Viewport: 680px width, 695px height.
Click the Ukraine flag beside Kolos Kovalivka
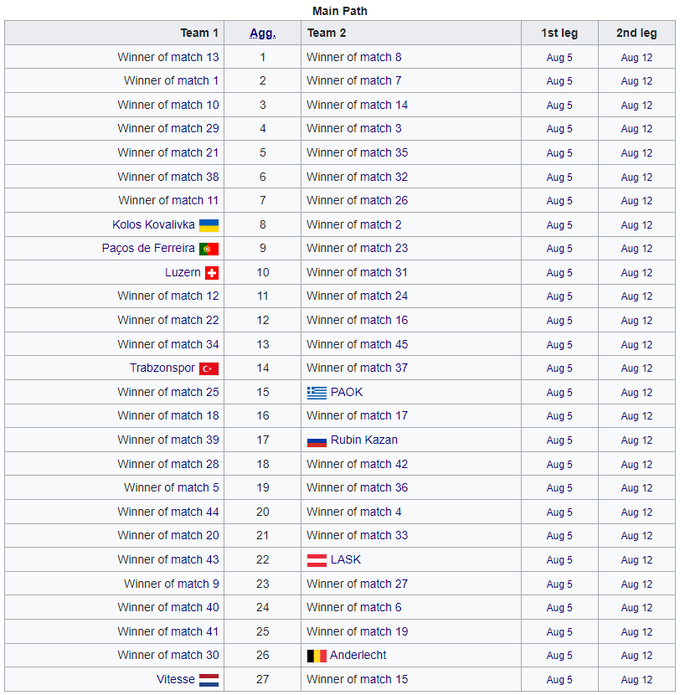tap(209, 225)
